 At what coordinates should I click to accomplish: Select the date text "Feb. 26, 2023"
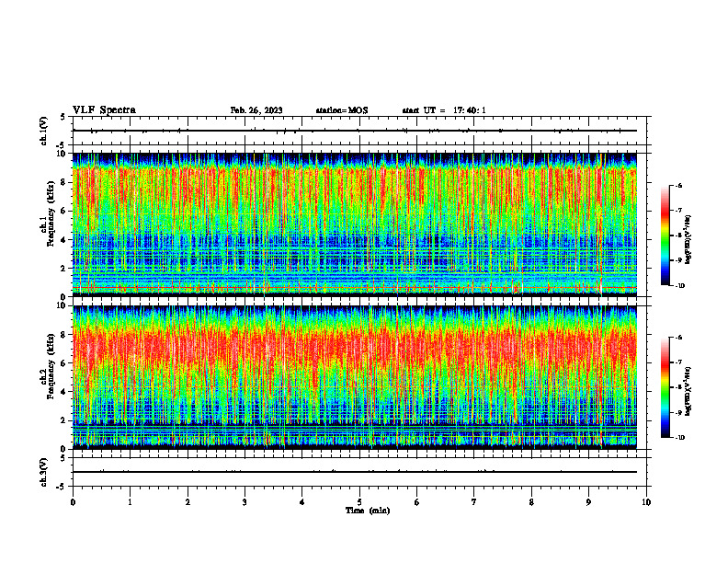click(x=256, y=110)
